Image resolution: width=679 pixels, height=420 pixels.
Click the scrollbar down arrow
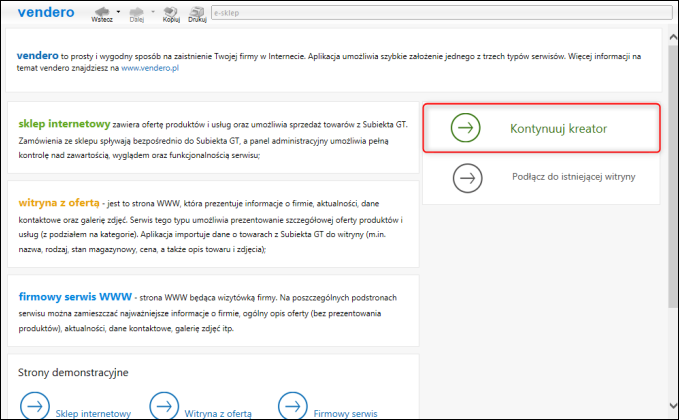coord(673,406)
